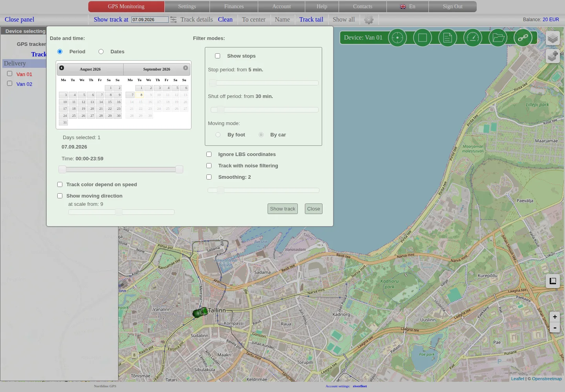Select the Period radio button
The image size is (565, 392).
pyautogui.click(x=60, y=51)
